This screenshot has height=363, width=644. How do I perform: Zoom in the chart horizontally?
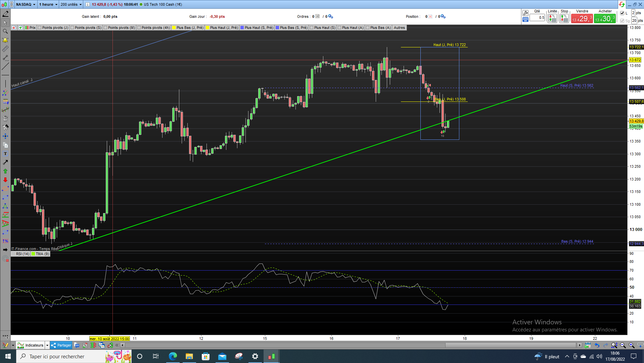632,345
